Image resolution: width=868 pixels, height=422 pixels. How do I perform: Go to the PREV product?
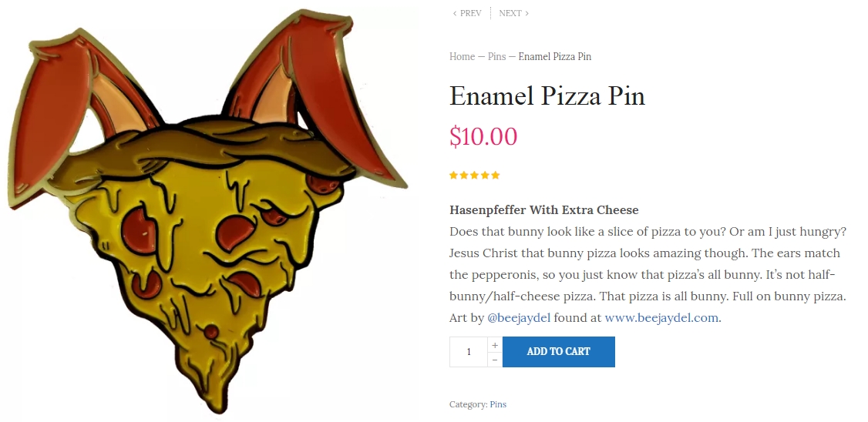466,13
